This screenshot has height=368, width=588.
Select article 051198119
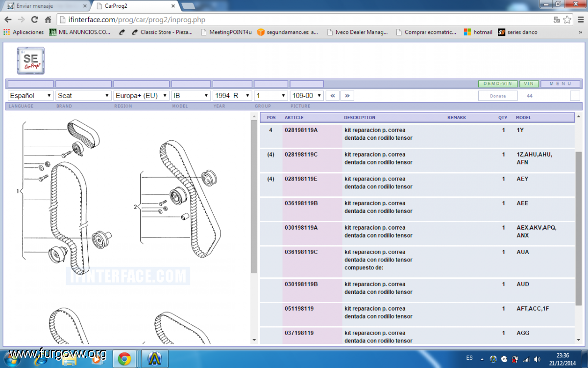tap(299, 309)
